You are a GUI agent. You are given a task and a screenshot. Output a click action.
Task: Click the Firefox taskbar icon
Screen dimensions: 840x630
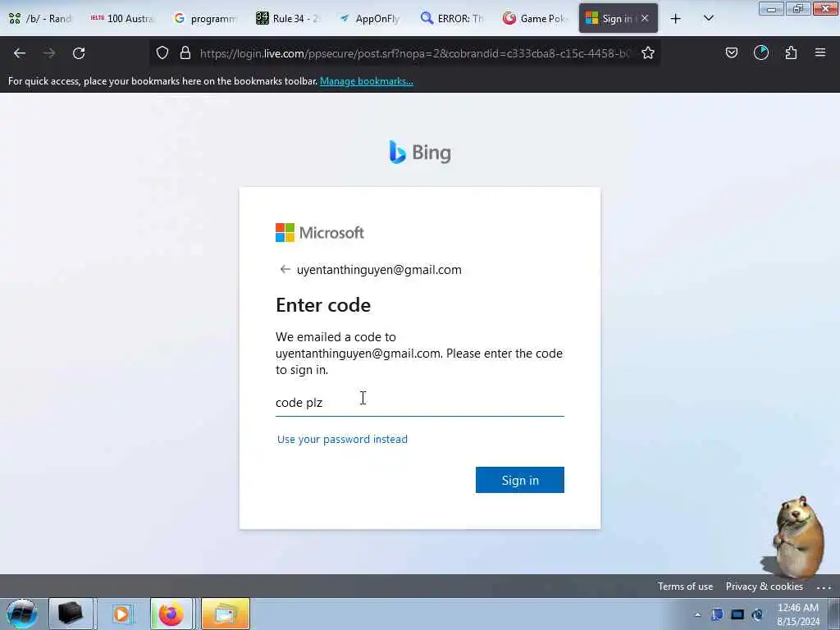[171, 614]
